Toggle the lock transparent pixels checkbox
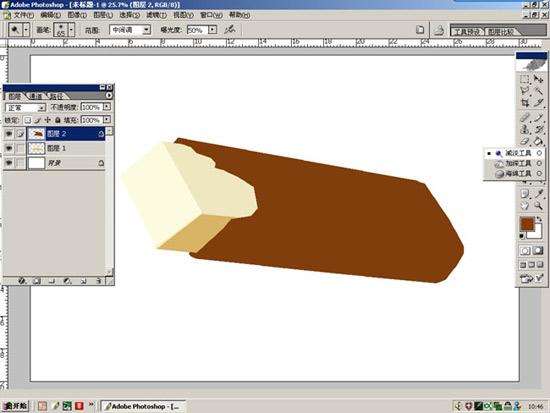Image resolution: width=550 pixels, height=413 pixels. click(27, 120)
